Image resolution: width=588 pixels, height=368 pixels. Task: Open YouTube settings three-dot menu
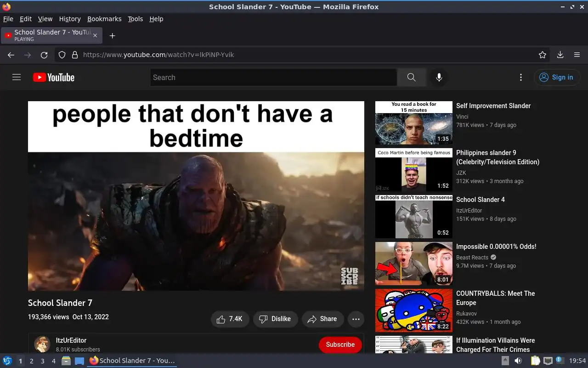pos(520,77)
